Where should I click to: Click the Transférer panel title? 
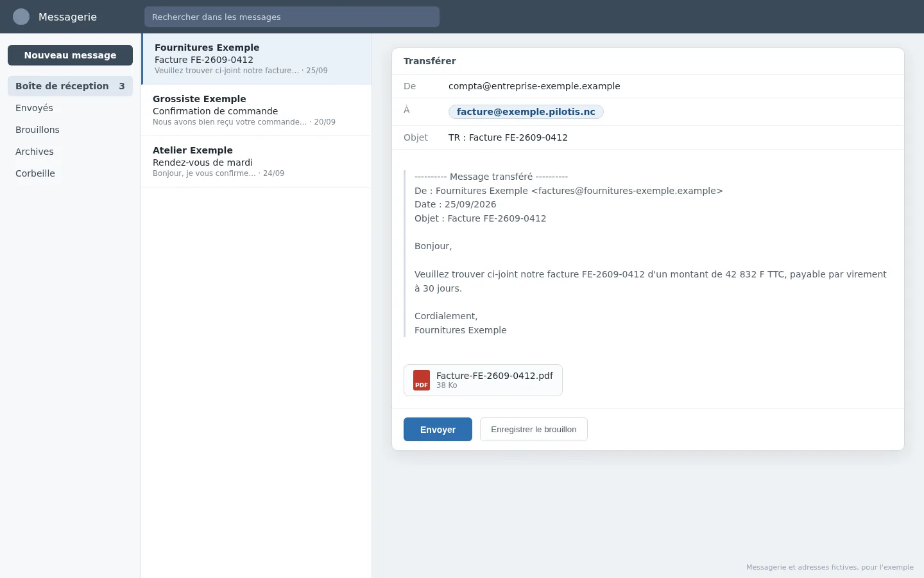point(430,61)
